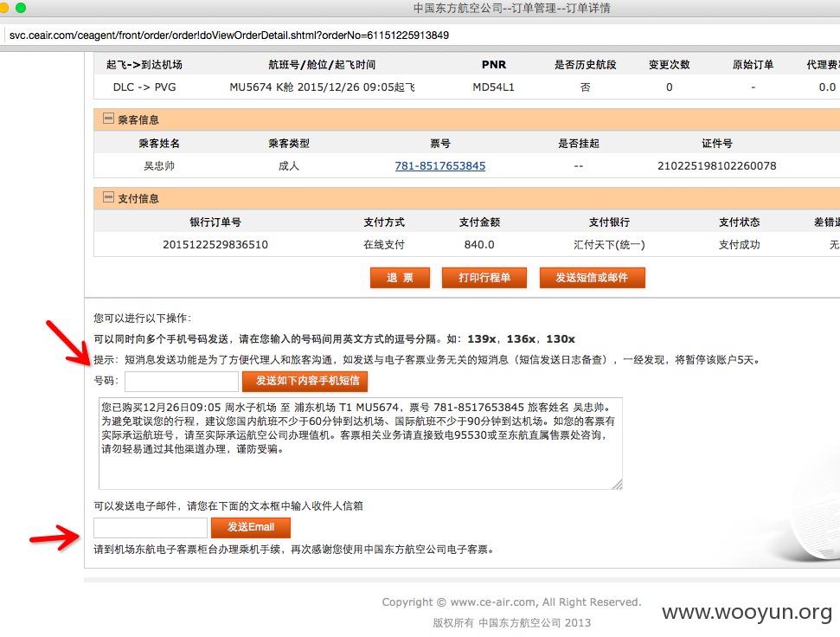Screen dimensions: 840x637
Task: Click the resize handle of SMS text area
Action: pyautogui.click(x=617, y=485)
